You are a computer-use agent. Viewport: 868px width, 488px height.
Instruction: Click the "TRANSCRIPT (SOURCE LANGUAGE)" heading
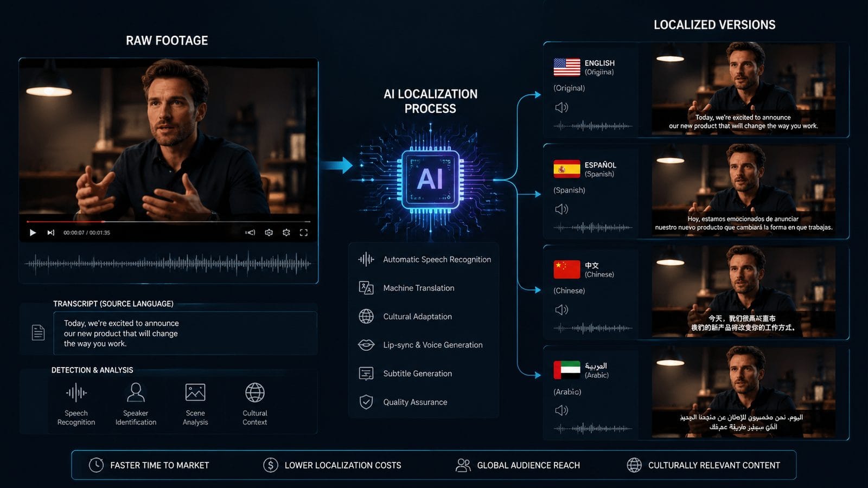coord(113,304)
